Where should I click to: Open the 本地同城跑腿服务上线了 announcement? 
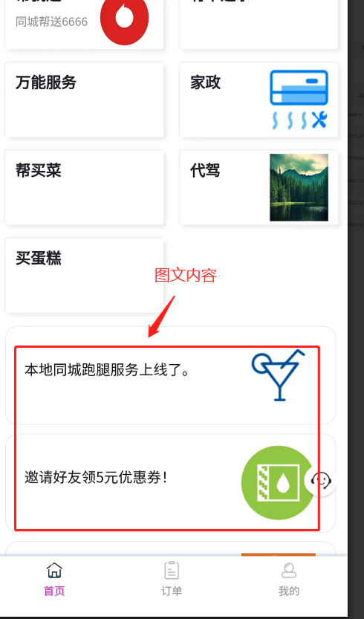(171, 375)
